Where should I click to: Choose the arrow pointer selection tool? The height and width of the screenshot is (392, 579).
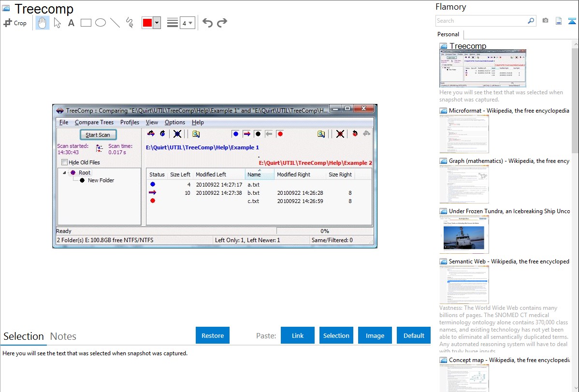[x=57, y=23]
